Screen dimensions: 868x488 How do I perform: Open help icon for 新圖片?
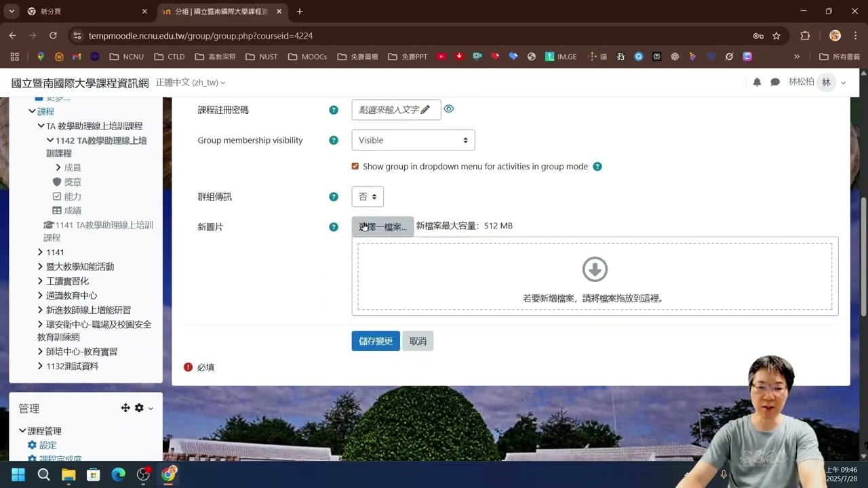click(x=334, y=227)
